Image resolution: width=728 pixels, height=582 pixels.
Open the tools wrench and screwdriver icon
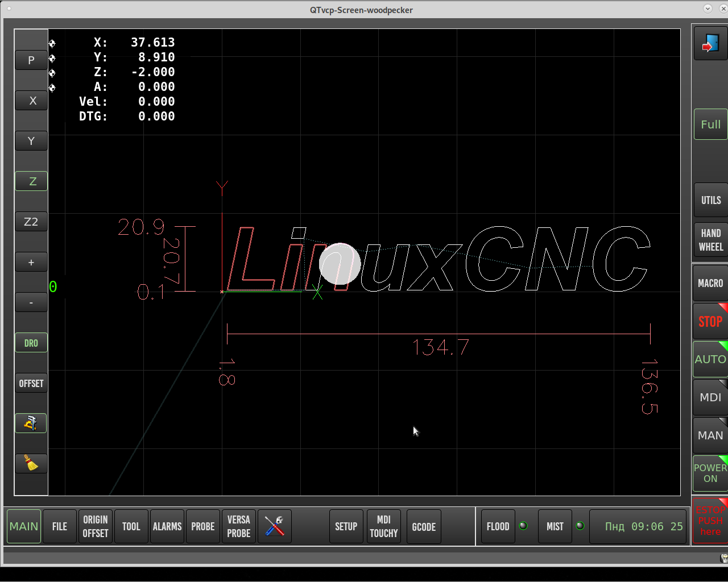tap(274, 526)
